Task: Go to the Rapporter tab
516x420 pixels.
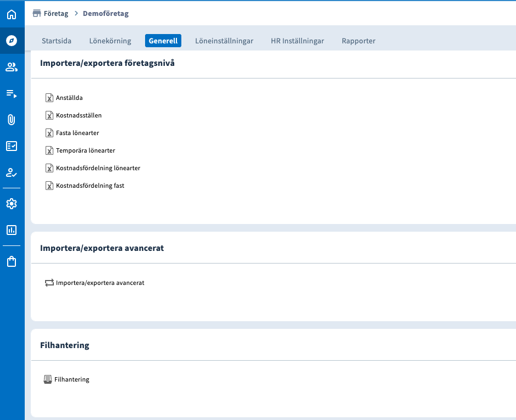Action: pos(358,41)
